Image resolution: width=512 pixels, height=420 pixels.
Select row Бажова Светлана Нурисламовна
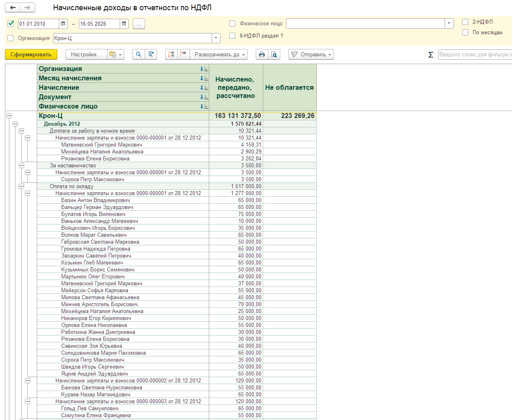click(177, 387)
